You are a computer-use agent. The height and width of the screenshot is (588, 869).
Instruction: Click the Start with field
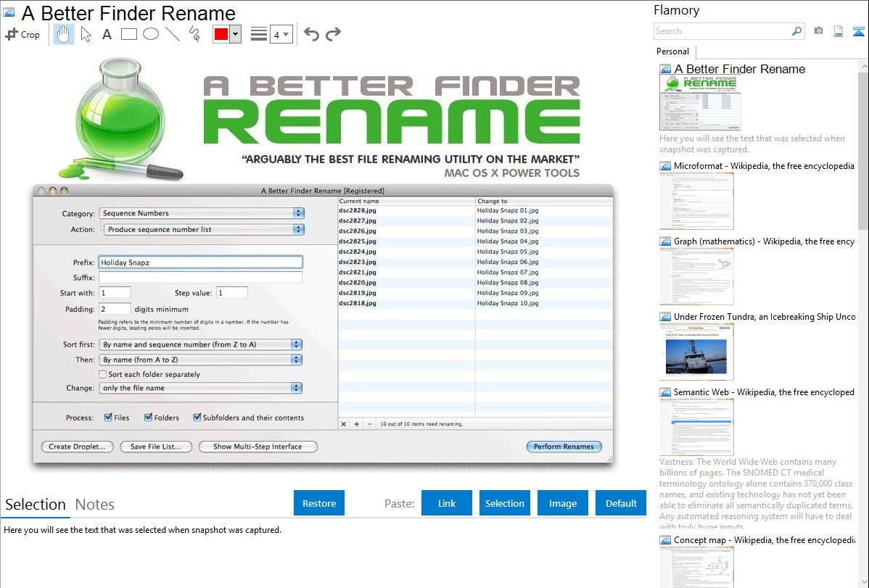(115, 293)
